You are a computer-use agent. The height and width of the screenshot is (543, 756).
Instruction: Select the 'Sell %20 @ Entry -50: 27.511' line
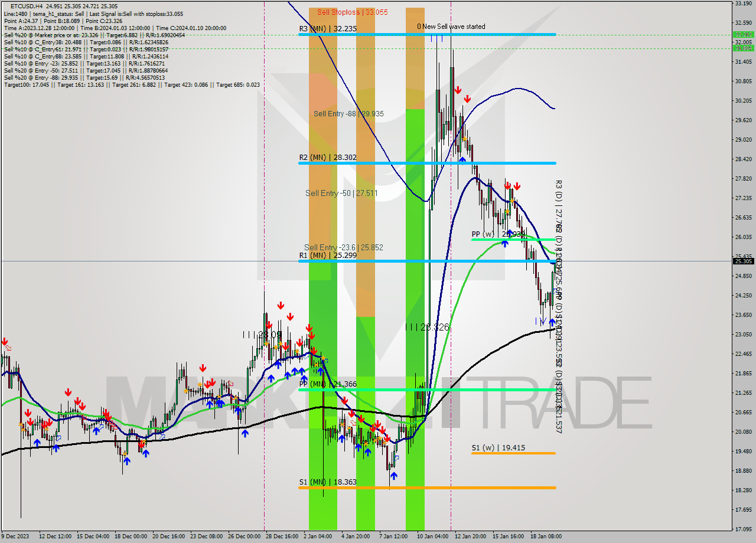tap(86, 70)
